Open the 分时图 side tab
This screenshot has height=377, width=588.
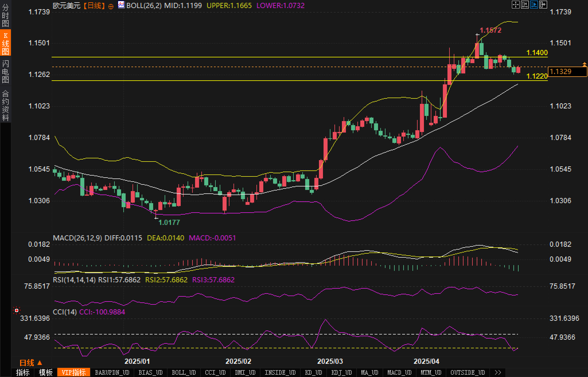tap(5, 15)
